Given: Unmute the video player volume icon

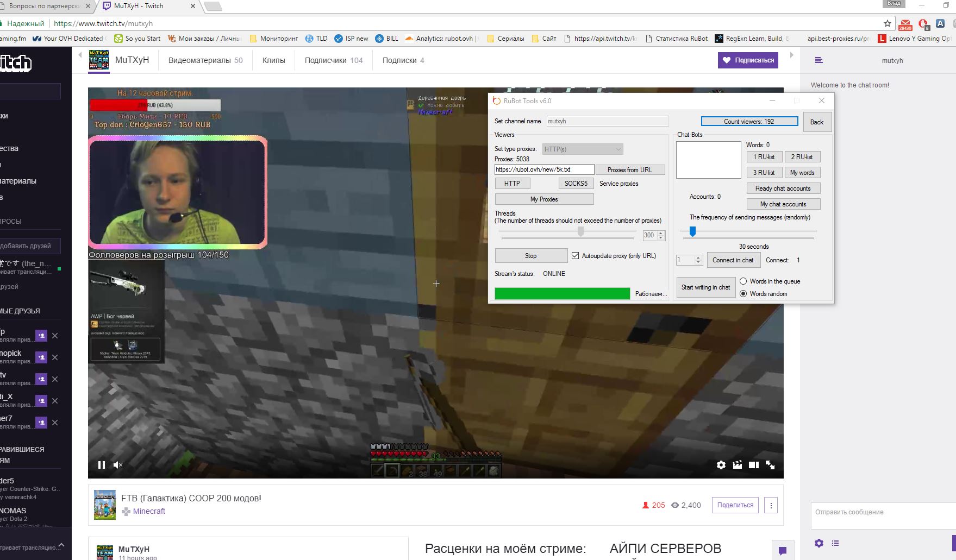Looking at the screenshot, I should pos(117,465).
